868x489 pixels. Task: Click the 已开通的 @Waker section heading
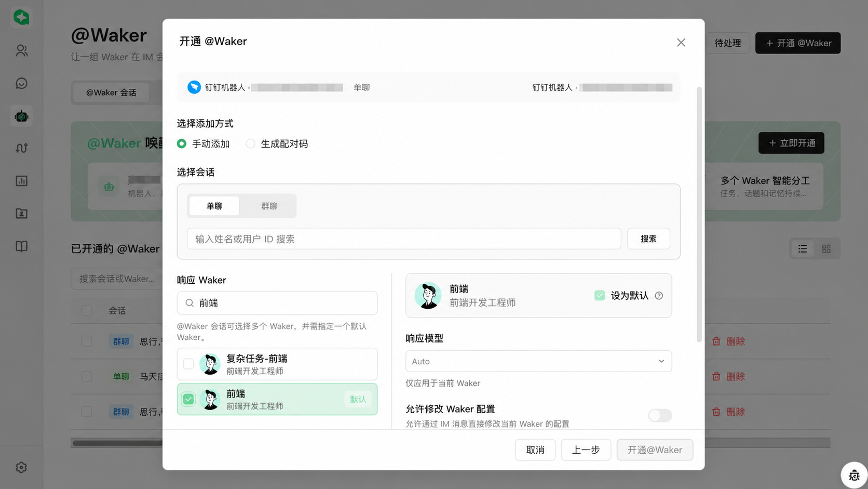click(x=115, y=249)
